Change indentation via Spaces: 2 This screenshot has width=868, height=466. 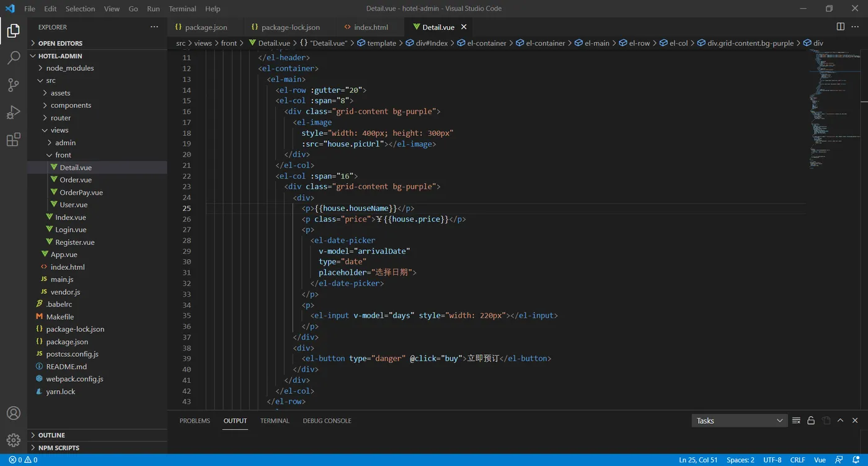pos(740,460)
